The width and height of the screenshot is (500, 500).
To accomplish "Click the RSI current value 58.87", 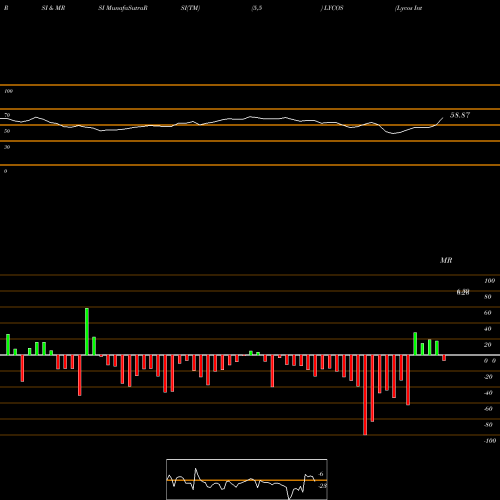I will (x=460, y=115).
